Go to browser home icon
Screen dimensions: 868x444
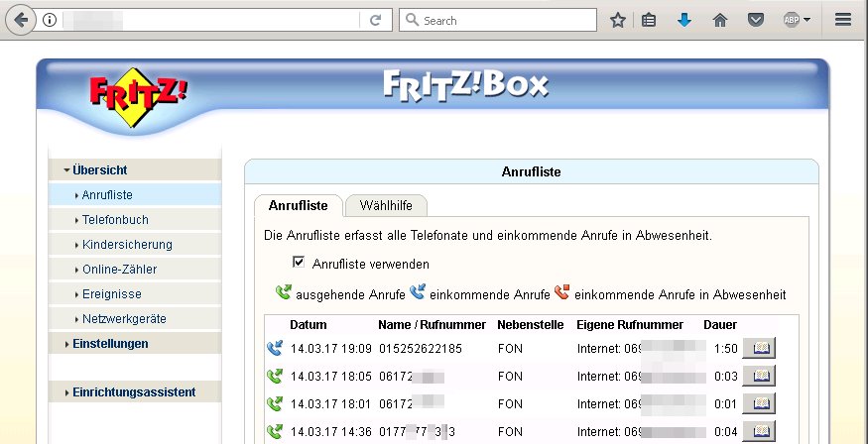tap(719, 21)
